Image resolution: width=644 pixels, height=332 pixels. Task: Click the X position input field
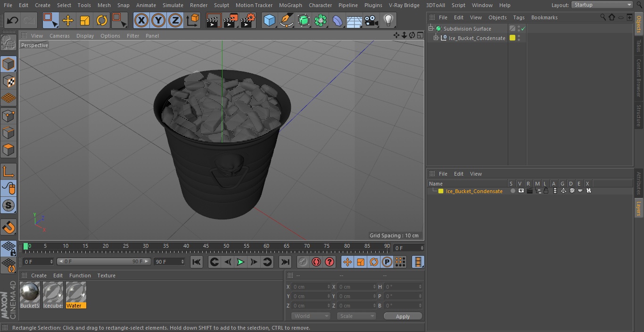click(x=310, y=287)
